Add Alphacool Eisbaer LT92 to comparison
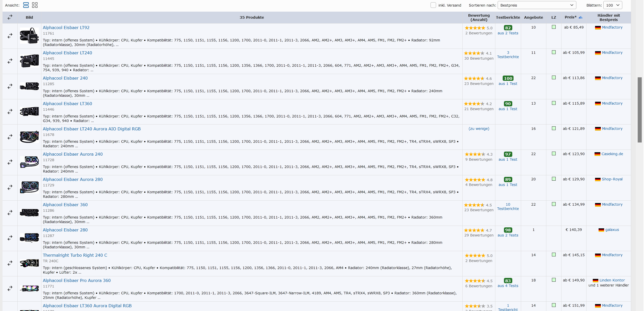The height and width of the screenshot is (311, 644). point(10,36)
